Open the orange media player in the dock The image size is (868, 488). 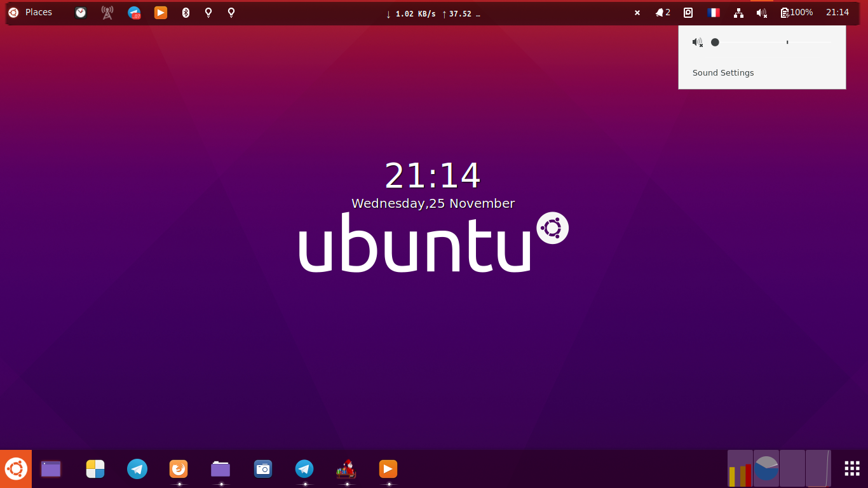click(388, 469)
